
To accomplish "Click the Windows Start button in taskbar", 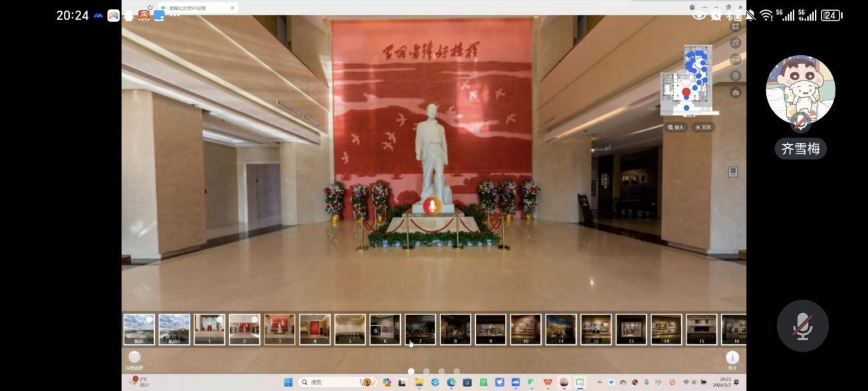I will click(x=288, y=382).
